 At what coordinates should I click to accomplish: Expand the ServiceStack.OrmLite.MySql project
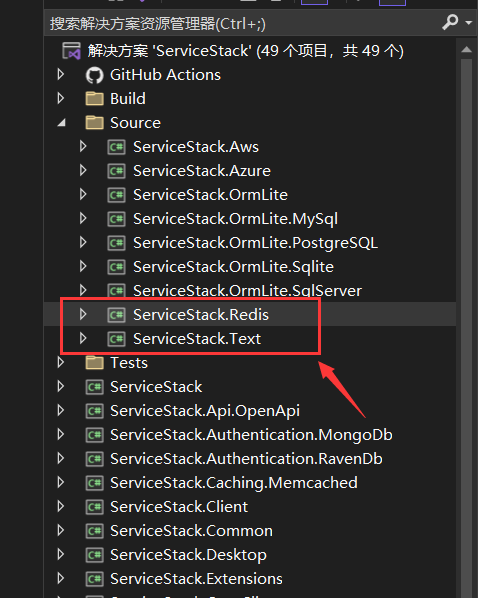click(83, 219)
